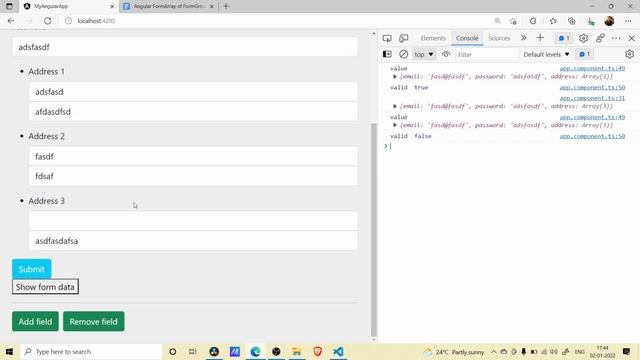The width and height of the screenshot is (640, 360).
Task: Reload the localhost page
Action: [x=48, y=21]
